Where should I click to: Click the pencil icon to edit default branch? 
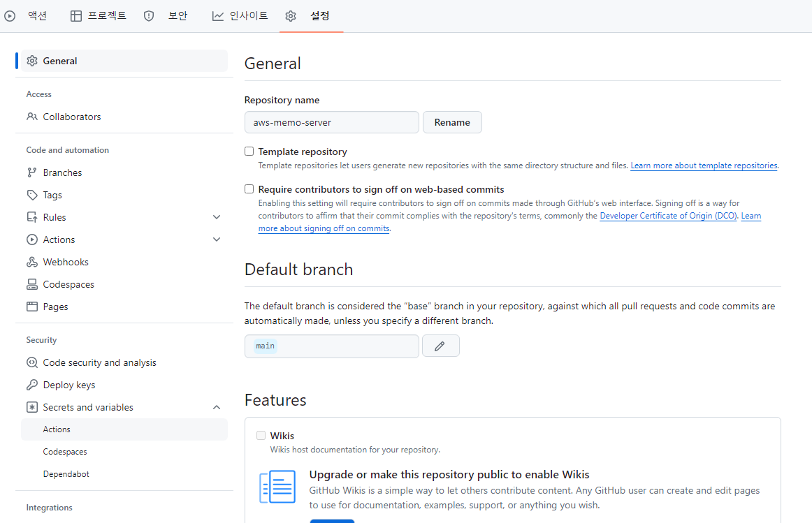[x=441, y=346]
